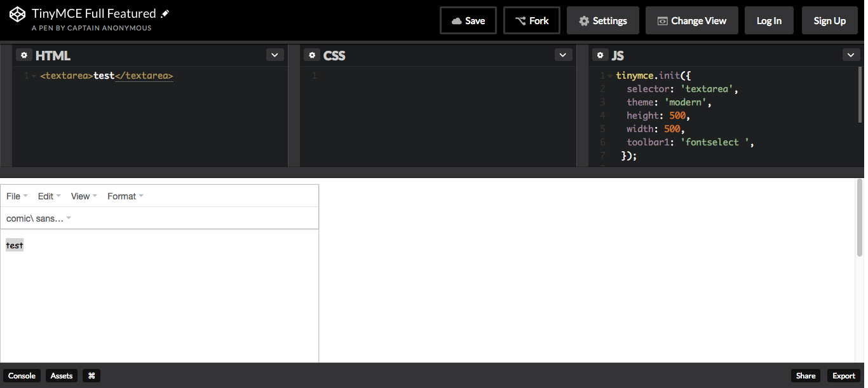Edit pen title pencil icon
Viewport: 868px width, 388px height.
click(165, 14)
